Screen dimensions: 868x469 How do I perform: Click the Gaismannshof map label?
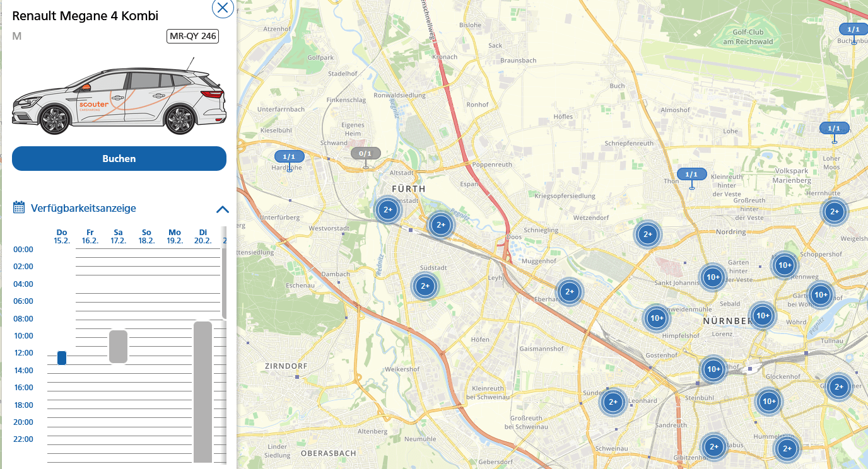coord(540,348)
